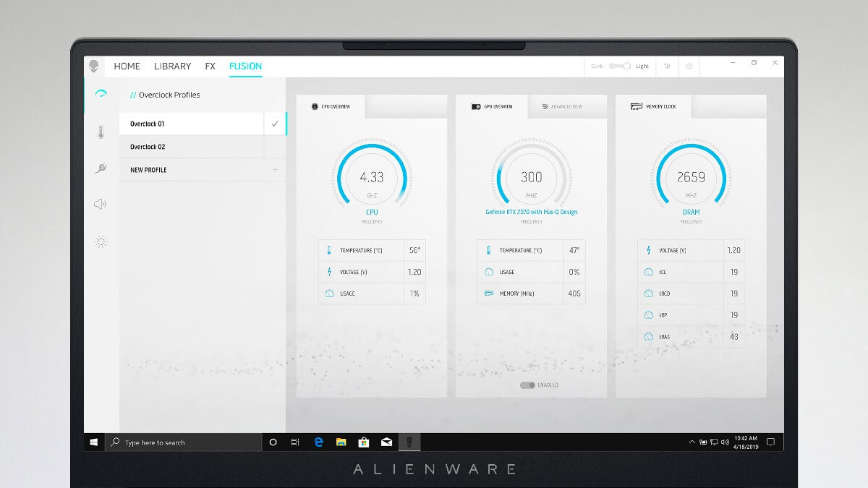Click the tRAS value 43
The image size is (868, 488).
(x=734, y=337)
